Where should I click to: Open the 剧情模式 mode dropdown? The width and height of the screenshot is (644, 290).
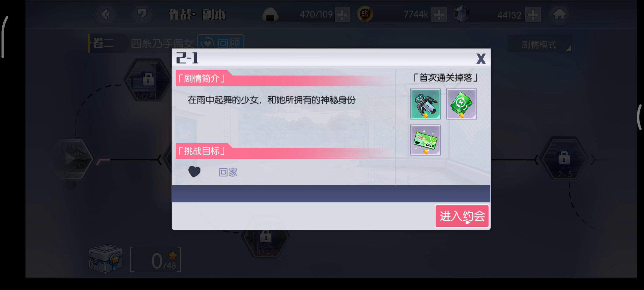point(539,44)
